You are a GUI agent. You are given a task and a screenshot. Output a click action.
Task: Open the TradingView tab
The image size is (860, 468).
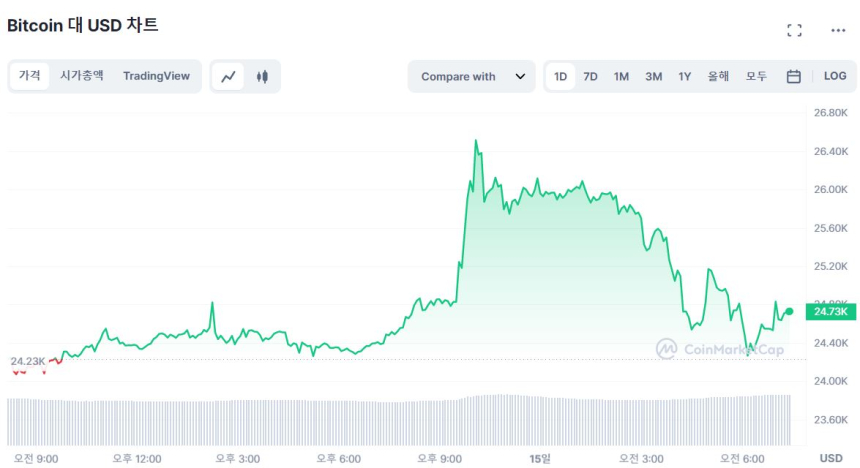[156, 76]
